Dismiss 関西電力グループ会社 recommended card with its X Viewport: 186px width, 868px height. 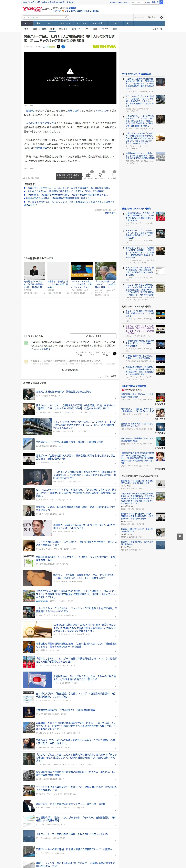[x=44, y=293]
